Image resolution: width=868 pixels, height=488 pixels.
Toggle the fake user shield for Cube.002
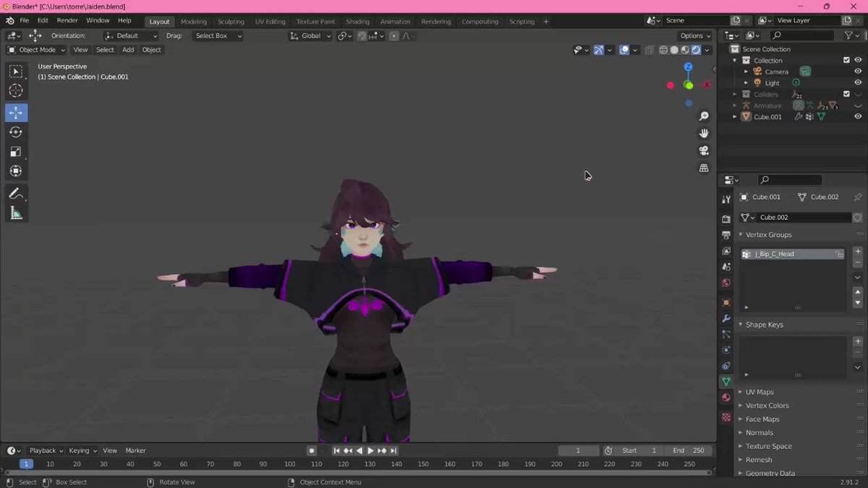pos(857,217)
